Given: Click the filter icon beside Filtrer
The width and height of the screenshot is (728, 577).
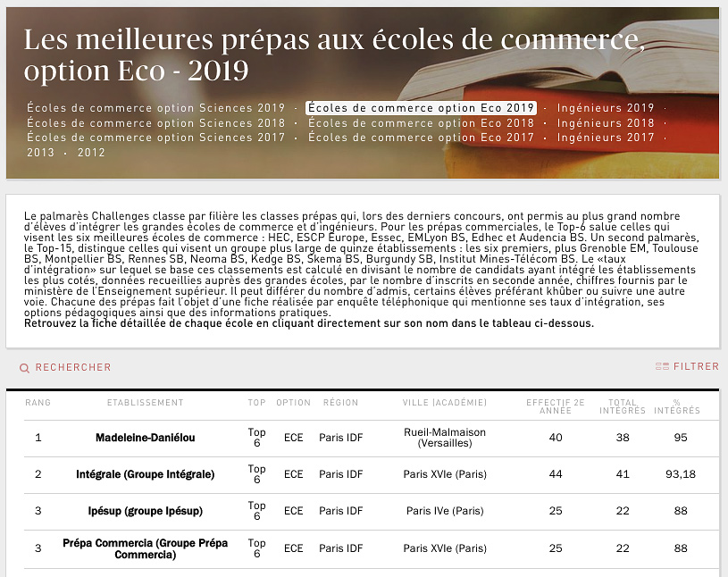Looking at the screenshot, I should pos(662,366).
